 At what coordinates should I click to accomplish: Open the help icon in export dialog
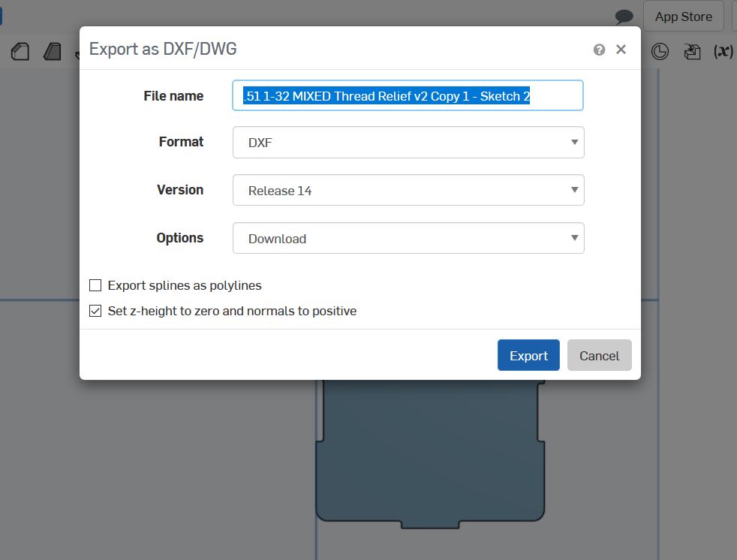coord(599,50)
